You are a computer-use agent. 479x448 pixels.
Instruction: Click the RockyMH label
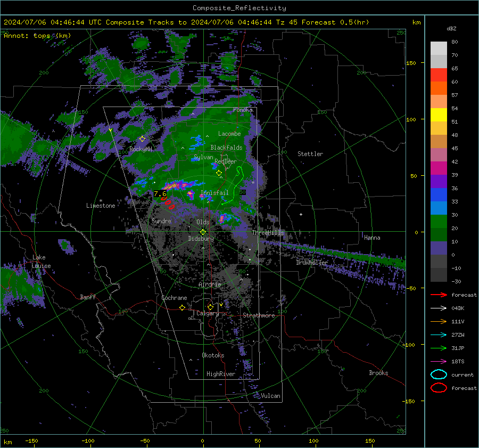141,149
